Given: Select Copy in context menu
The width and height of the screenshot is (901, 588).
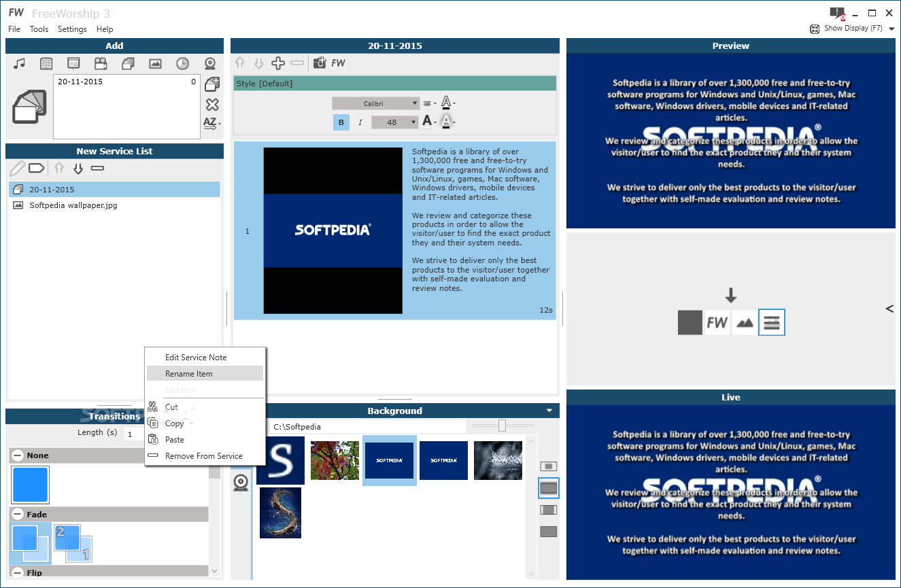Looking at the screenshot, I should (x=205, y=423).
